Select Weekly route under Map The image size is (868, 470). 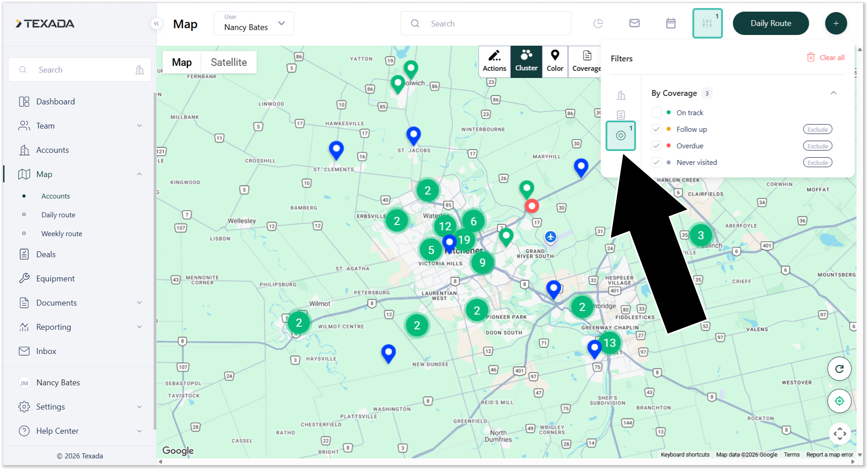coord(62,234)
